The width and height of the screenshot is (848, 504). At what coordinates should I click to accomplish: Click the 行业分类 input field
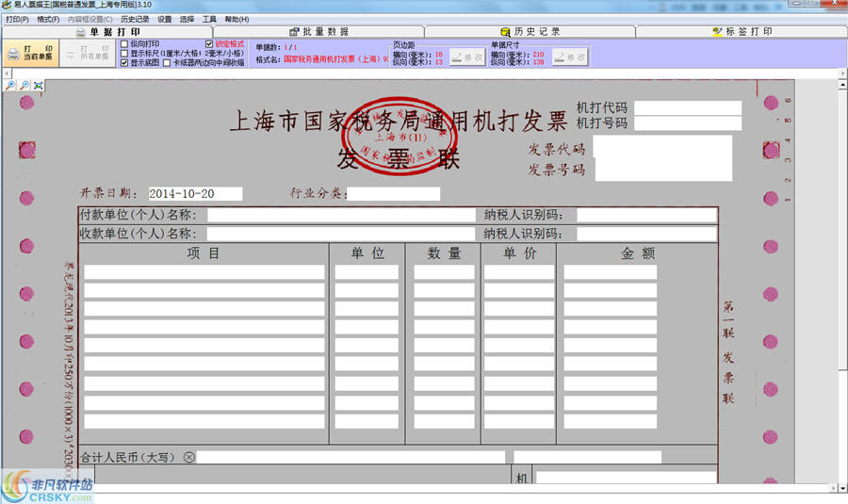pos(394,194)
